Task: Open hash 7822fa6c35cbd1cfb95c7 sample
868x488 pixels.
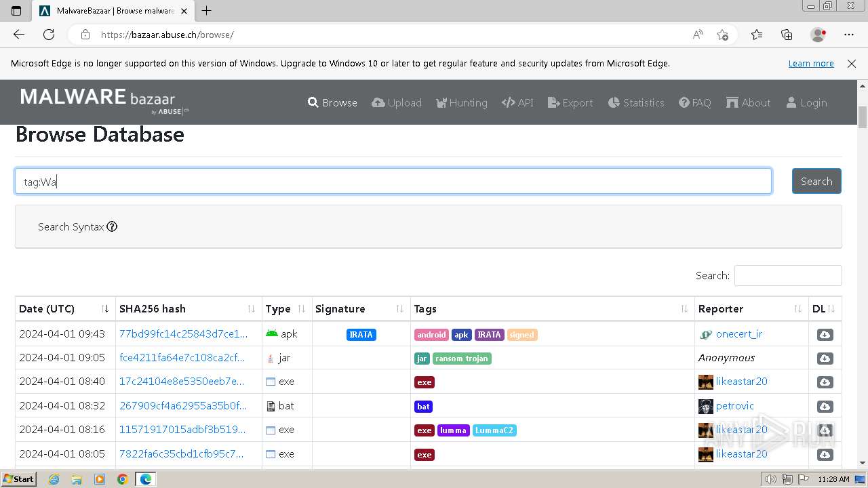Action: (x=181, y=454)
